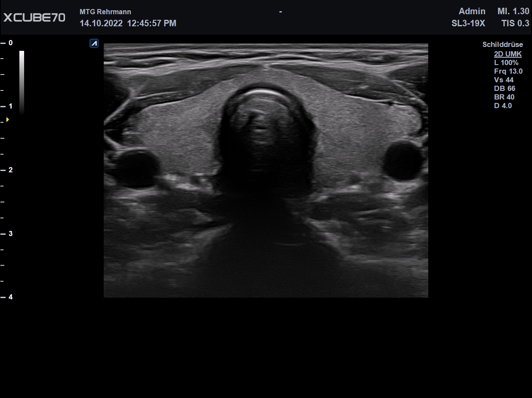
Task: Click the XCUBE70 logo
Action: click(x=34, y=18)
